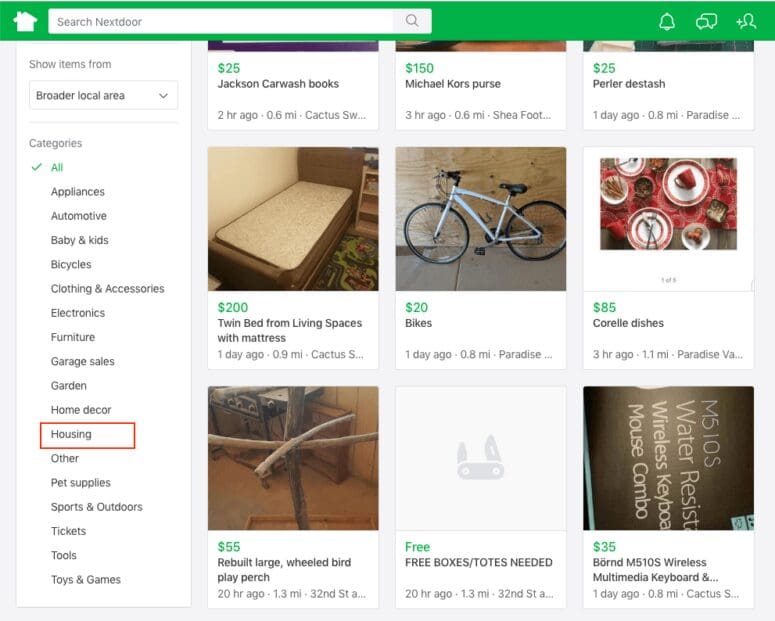Expand the Broader local area dropdown
This screenshot has width=775, height=621.
(103, 96)
